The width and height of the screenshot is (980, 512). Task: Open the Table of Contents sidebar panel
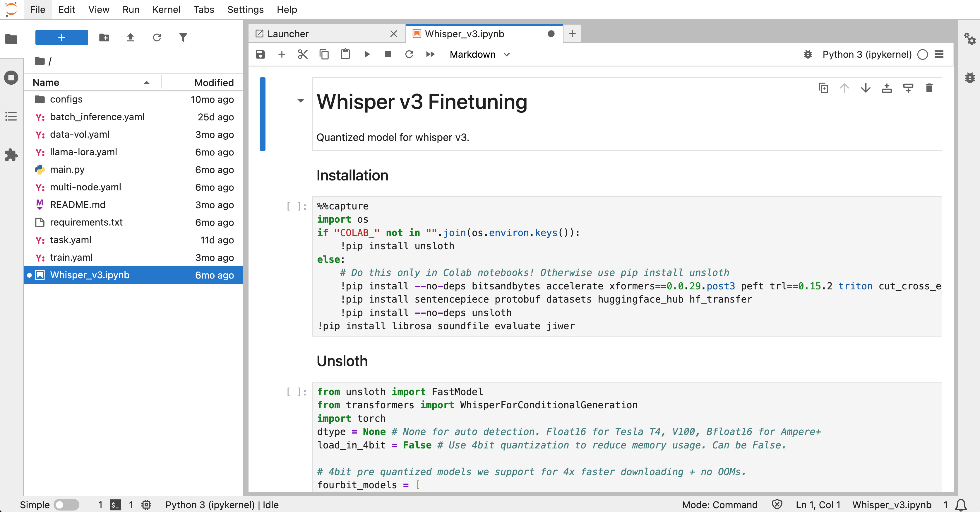pyautogui.click(x=11, y=116)
